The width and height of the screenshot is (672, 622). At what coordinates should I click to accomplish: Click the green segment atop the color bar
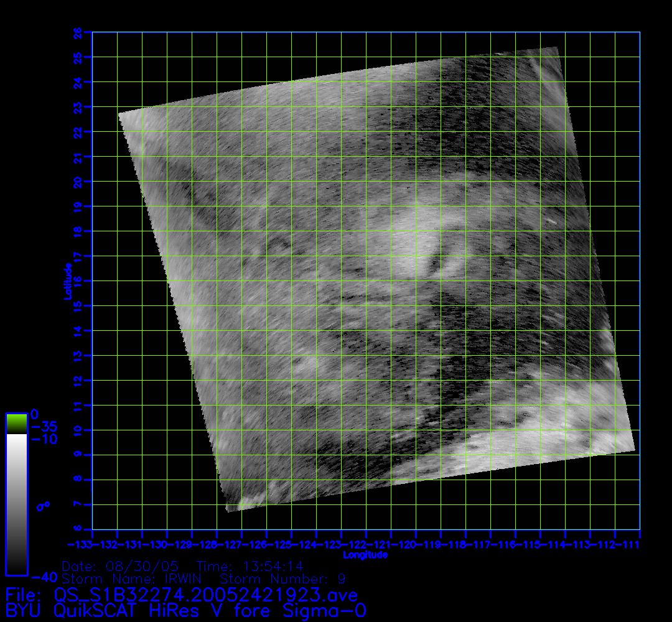click(x=17, y=424)
